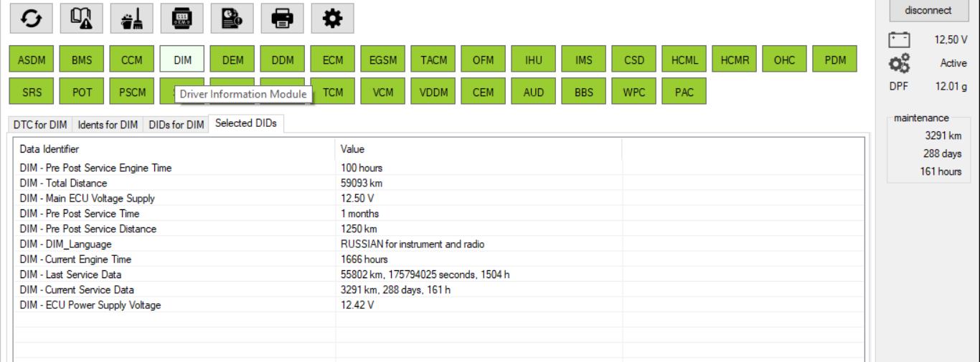
Task: Open the ECM meter device icon
Action: pyautogui.click(x=182, y=19)
